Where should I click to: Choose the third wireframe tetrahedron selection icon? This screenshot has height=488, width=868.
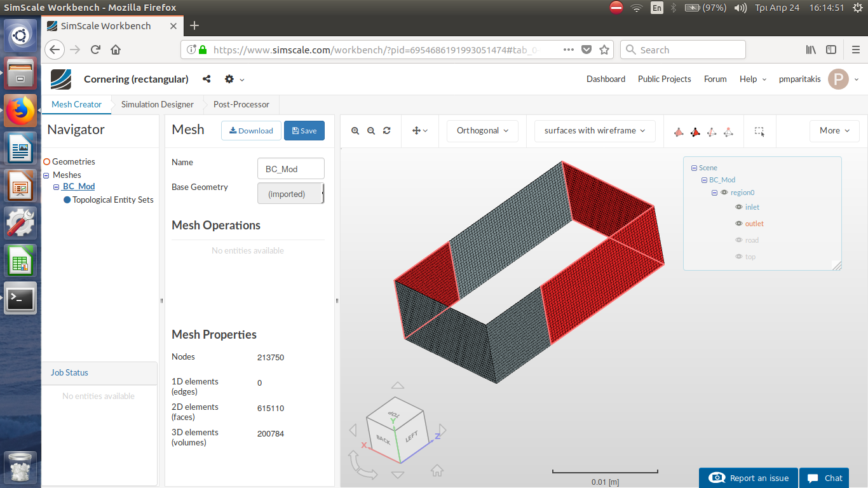tap(712, 132)
